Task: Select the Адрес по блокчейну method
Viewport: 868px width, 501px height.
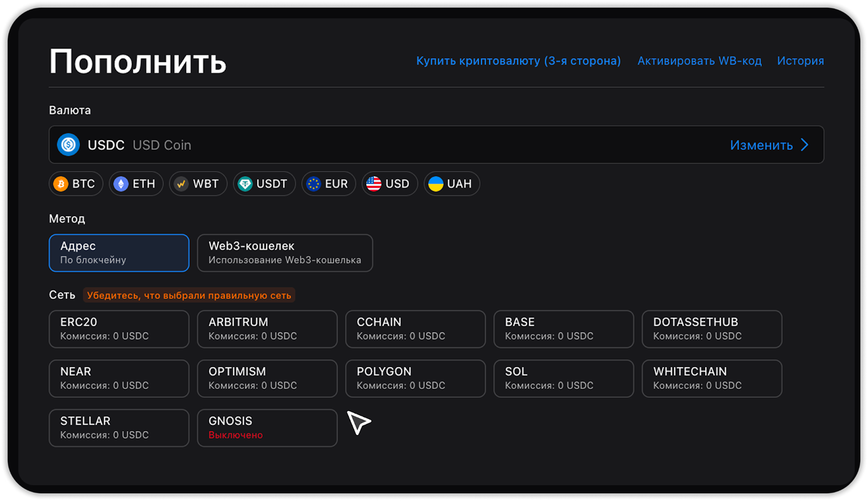Action: pos(119,253)
